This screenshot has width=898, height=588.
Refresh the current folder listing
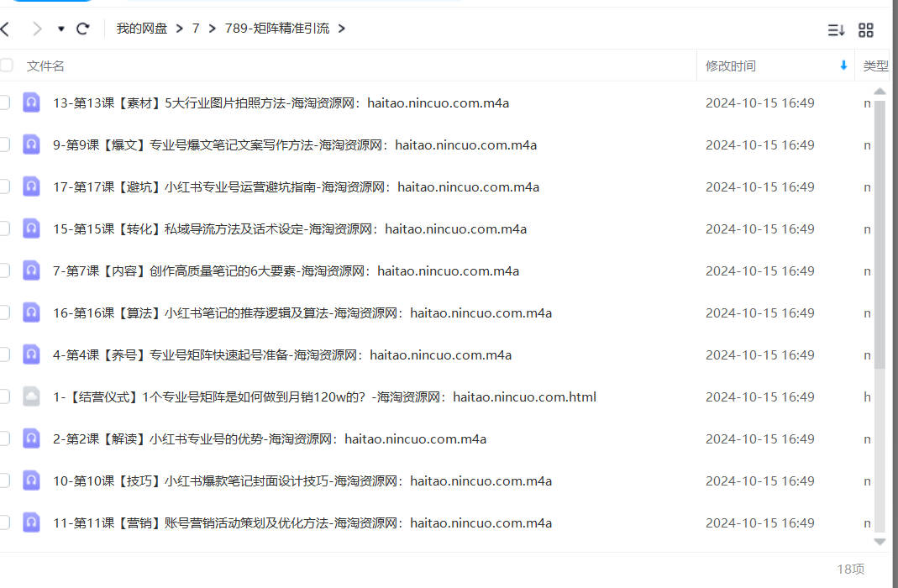click(x=83, y=29)
